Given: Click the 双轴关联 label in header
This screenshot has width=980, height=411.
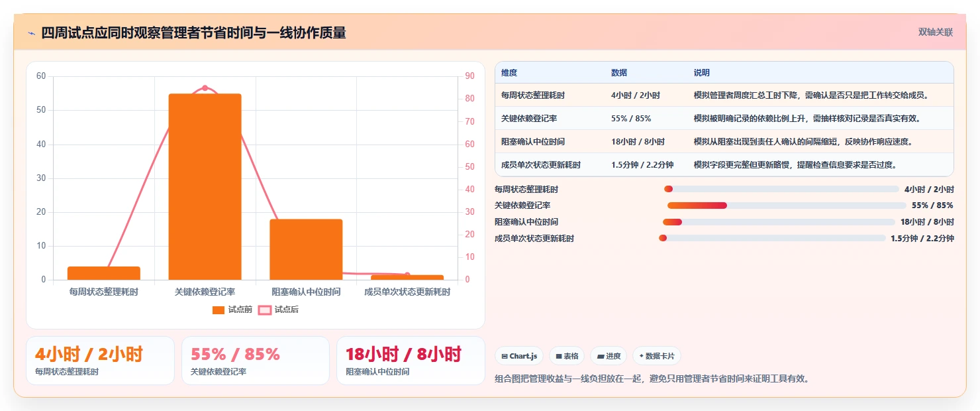Looking at the screenshot, I should coord(935,32).
